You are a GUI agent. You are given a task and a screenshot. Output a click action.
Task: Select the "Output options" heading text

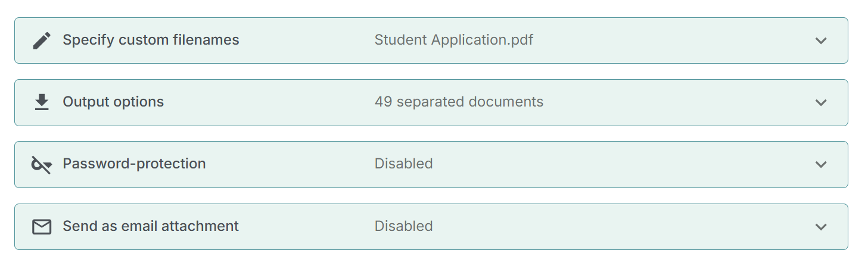113,102
